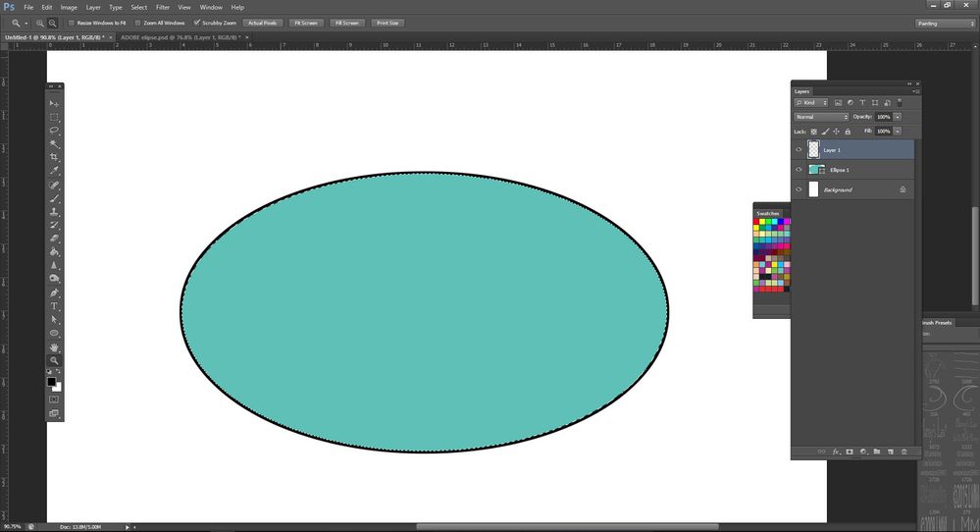Hide the Background layer eye
Viewport: 980px width, 532px height.
pos(799,189)
